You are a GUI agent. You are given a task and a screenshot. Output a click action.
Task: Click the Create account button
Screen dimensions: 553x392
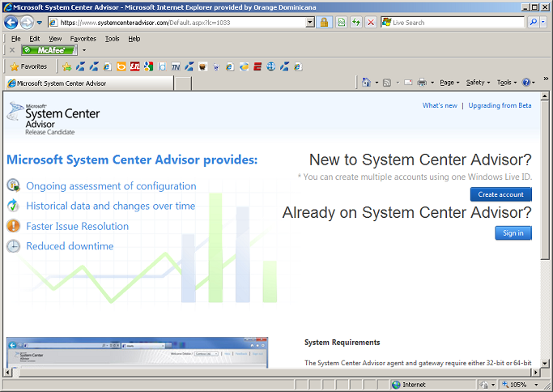point(501,194)
